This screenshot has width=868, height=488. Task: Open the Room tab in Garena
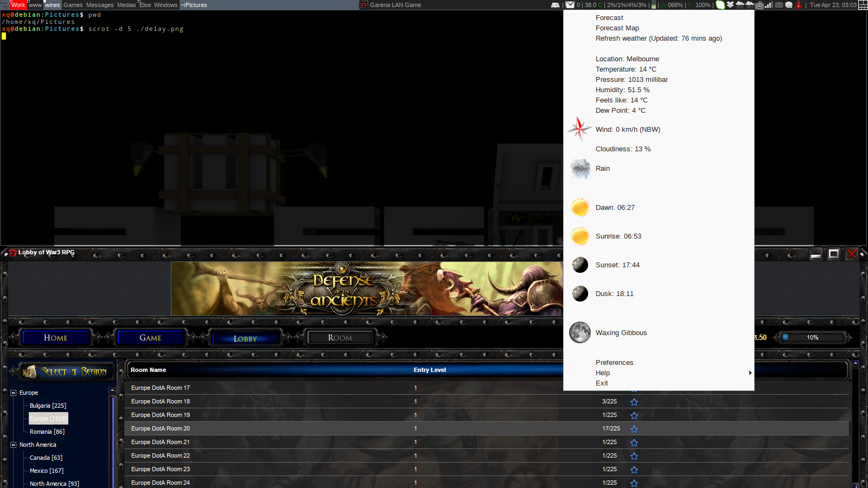(340, 338)
